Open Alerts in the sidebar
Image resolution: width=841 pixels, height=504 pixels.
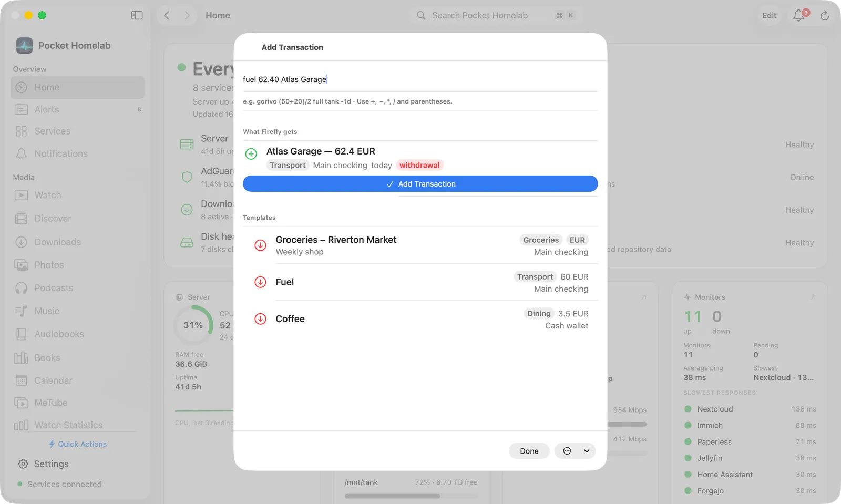(78, 109)
